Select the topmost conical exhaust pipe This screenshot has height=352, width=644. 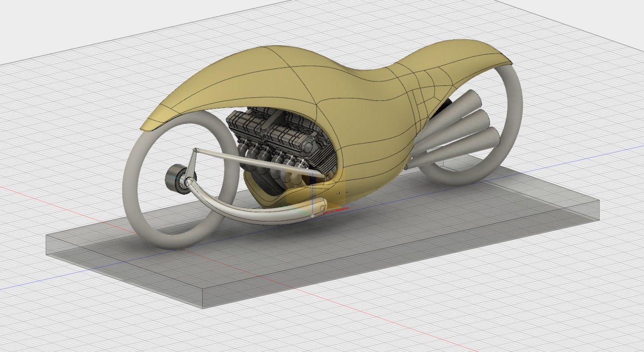463,105
